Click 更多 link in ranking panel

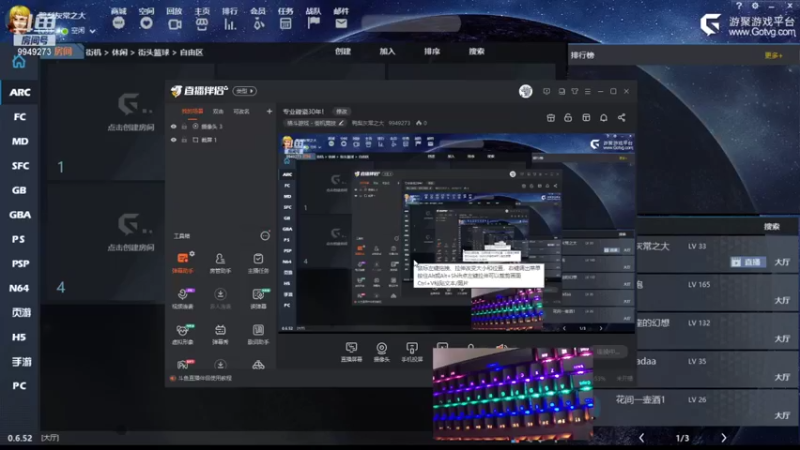[773, 56]
